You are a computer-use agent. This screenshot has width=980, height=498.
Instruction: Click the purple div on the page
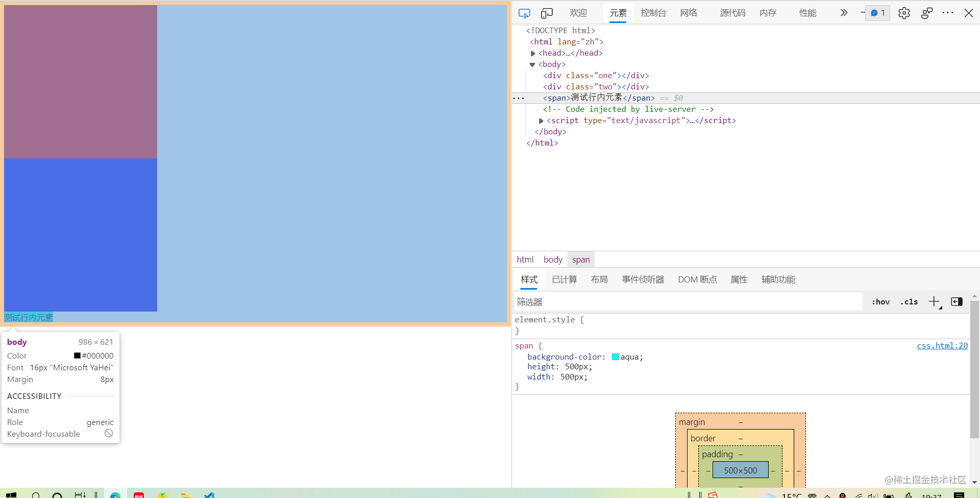pos(81,82)
